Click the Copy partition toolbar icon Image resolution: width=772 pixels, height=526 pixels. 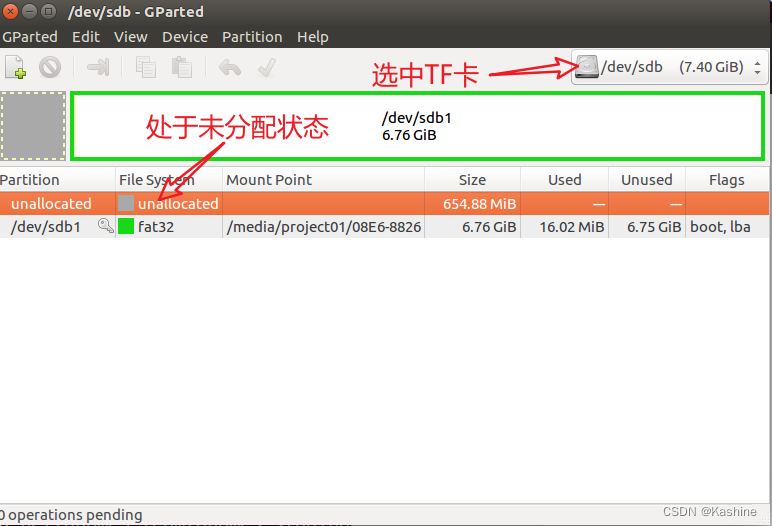pyautogui.click(x=146, y=68)
